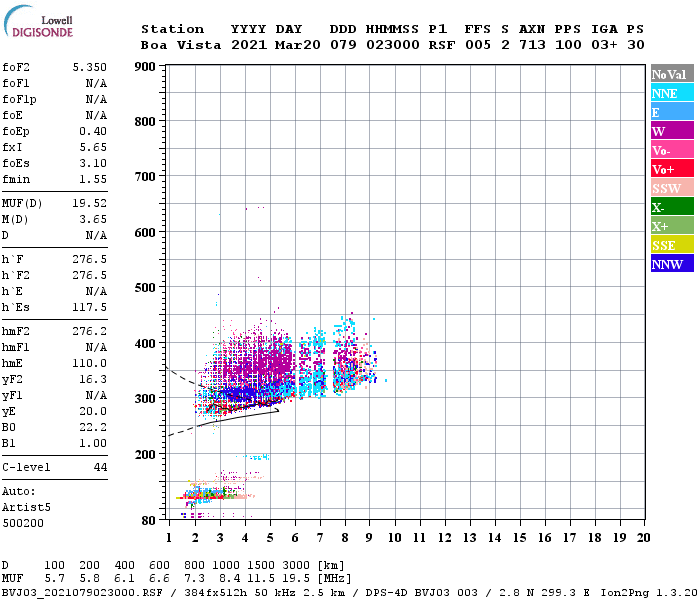Viewport: 700px width, 600px height.
Task: Click the M(D) value 3.65
Action: 93,219
